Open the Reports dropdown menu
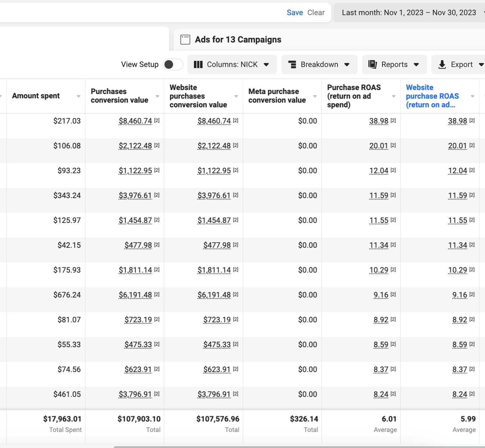The height and width of the screenshot is (448, 485). pyautogui.click(x=394, y=64)
